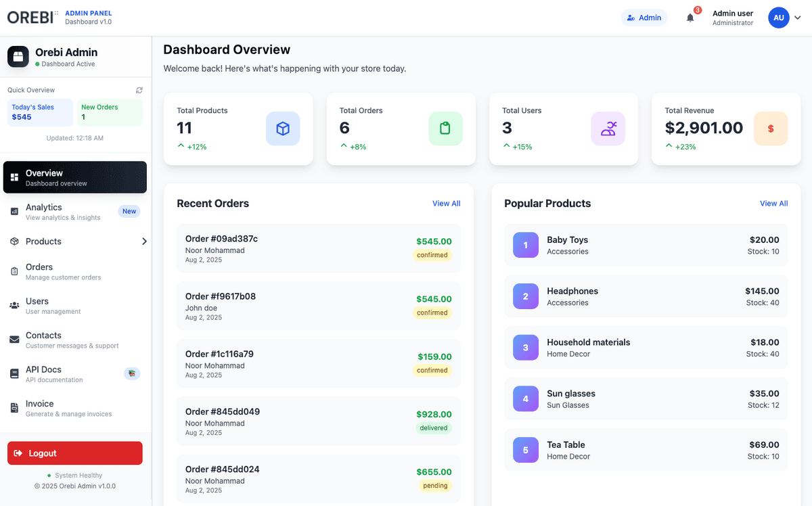812x506 pixels.
Task: Select the Household materials product name
Action: pos(589,342)
